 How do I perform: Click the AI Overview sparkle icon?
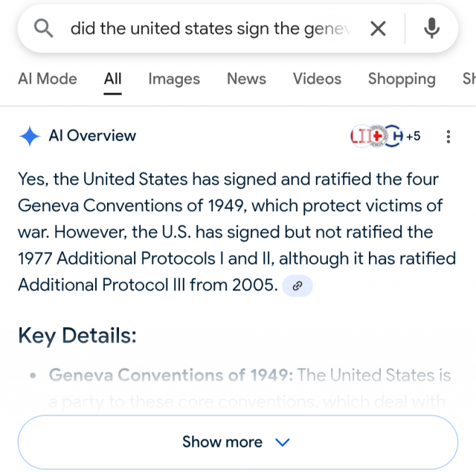tap(30, 136)
